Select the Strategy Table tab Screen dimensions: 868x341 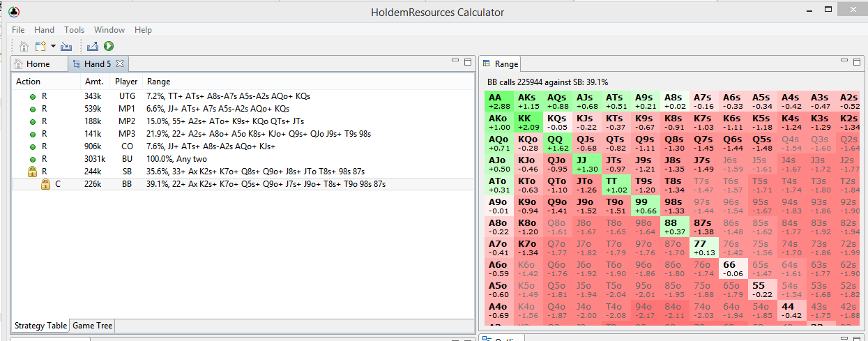pyautogui.click(x=41, y=326)
